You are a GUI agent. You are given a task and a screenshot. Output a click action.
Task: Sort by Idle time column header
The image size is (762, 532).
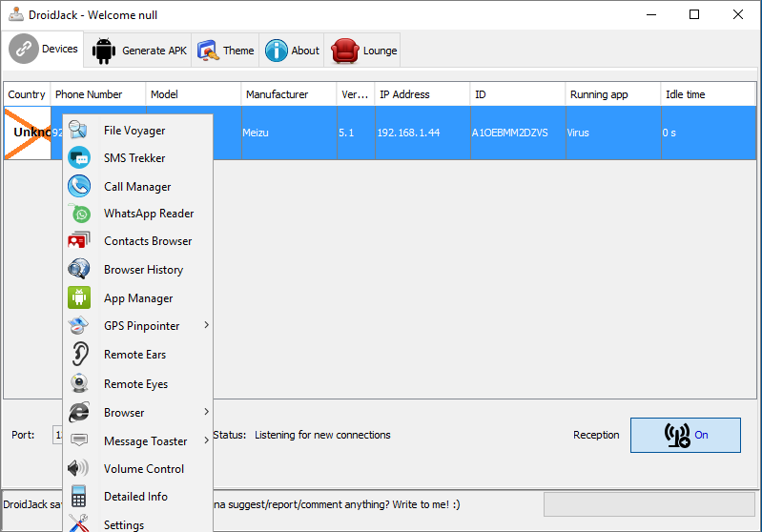click(708, 94)
